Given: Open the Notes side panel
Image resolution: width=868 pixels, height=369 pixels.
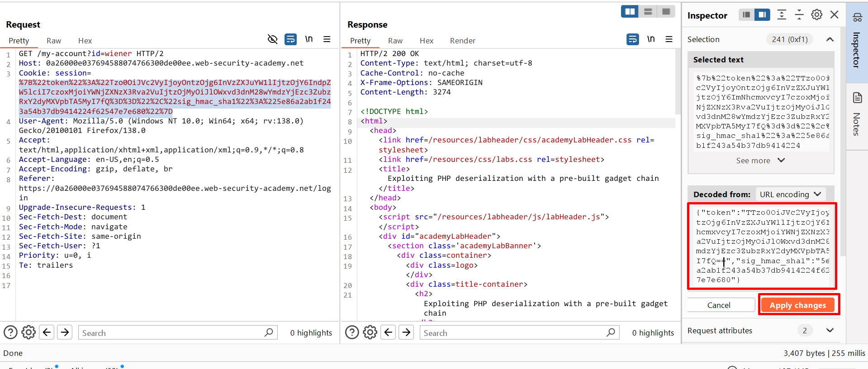Looking at the screenshot, I should pos(857,115).
